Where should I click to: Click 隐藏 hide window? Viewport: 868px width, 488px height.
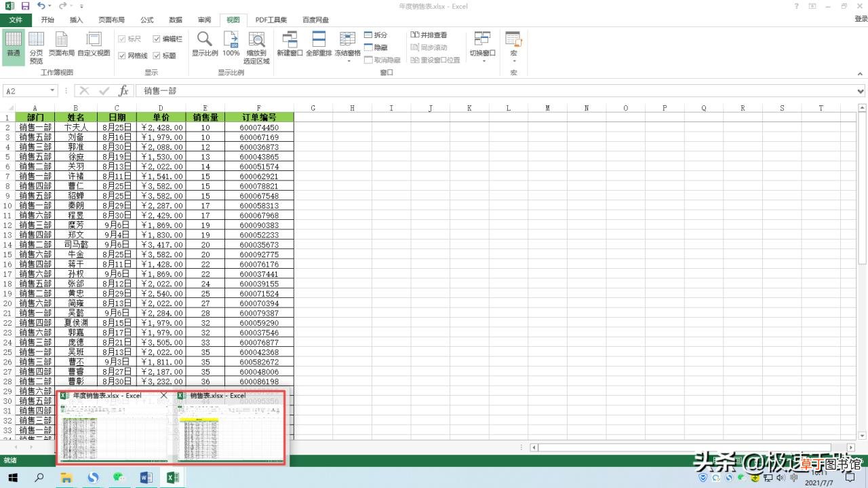pos(376,48)
